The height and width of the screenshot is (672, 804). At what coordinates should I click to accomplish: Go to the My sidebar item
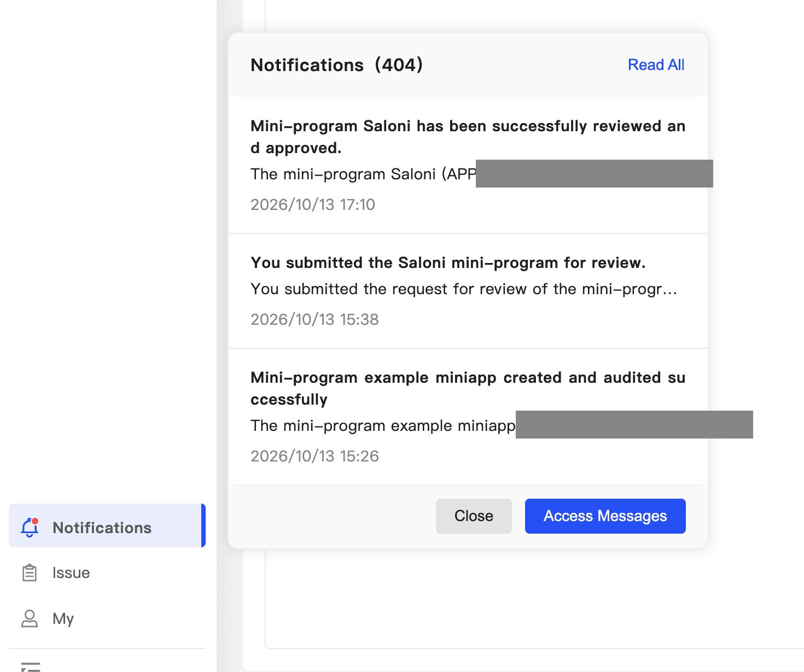pyautogui.click(x=107, y=618)
